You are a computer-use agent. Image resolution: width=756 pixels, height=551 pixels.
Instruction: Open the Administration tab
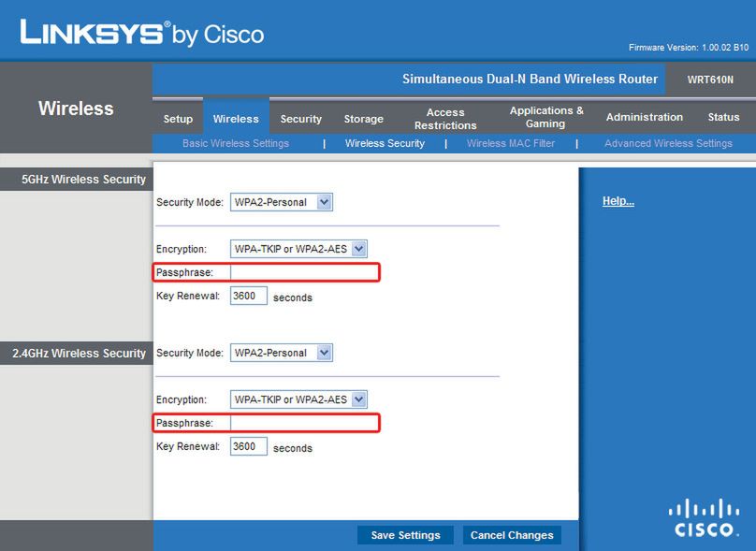pyautogui.click(x=644, y=117)
